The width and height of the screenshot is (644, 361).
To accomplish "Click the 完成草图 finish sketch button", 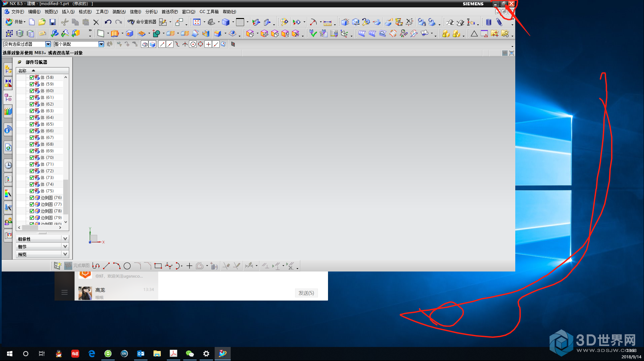I will (x=77, y=266).
